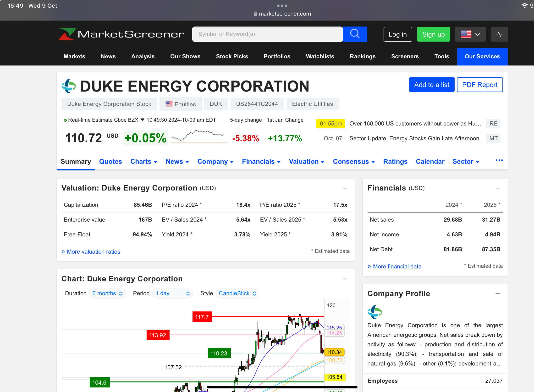Open the Style CandleStick dropdown

237,293
